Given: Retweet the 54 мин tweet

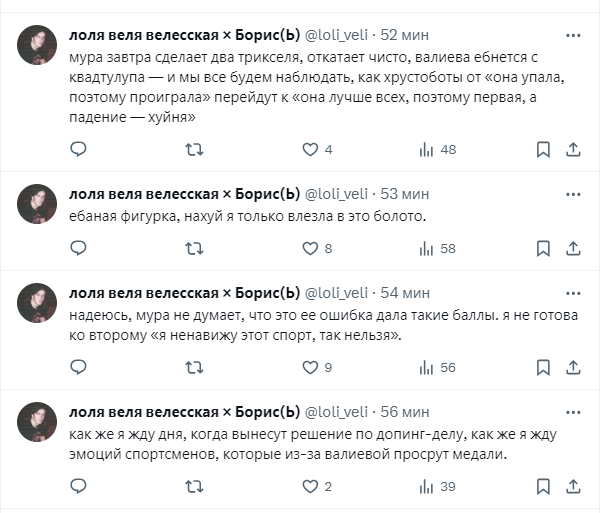Looking at the screenshot, I should [196, 367].
